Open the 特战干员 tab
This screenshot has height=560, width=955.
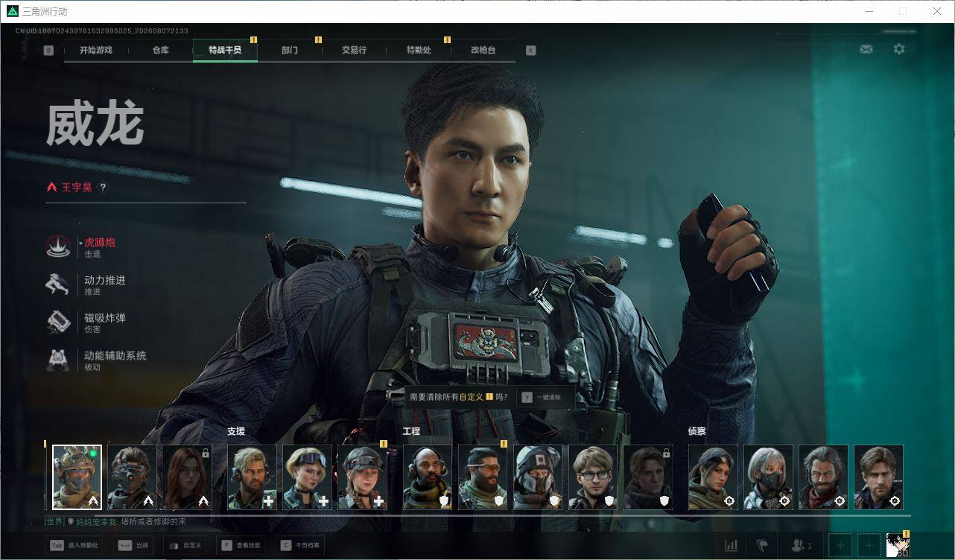pyautogui.click(x=225, y=51)
